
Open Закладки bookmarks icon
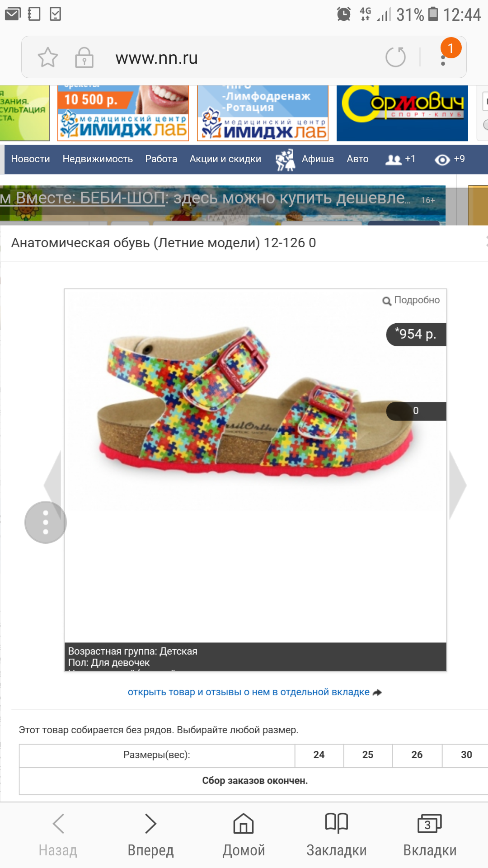(x=337, y=835)
